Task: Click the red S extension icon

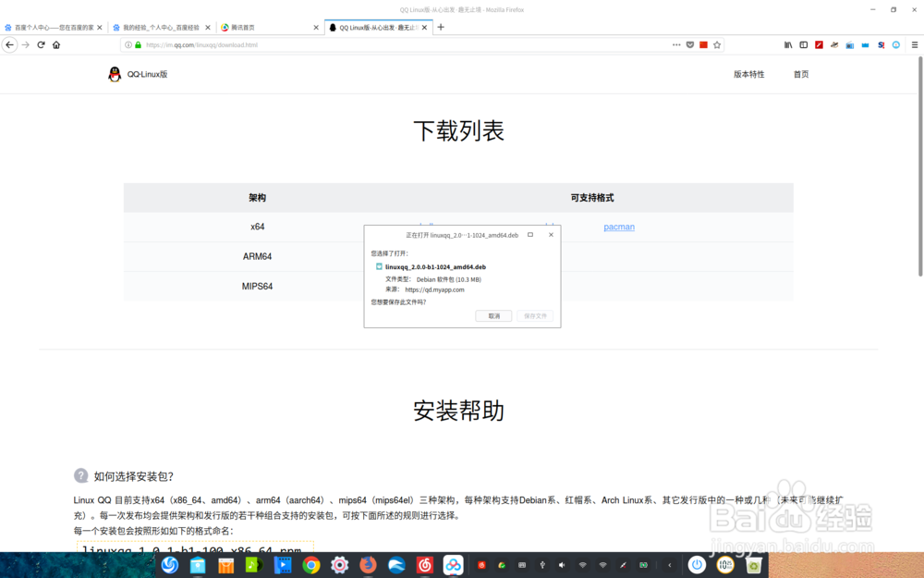Action: tap(881, 44)
